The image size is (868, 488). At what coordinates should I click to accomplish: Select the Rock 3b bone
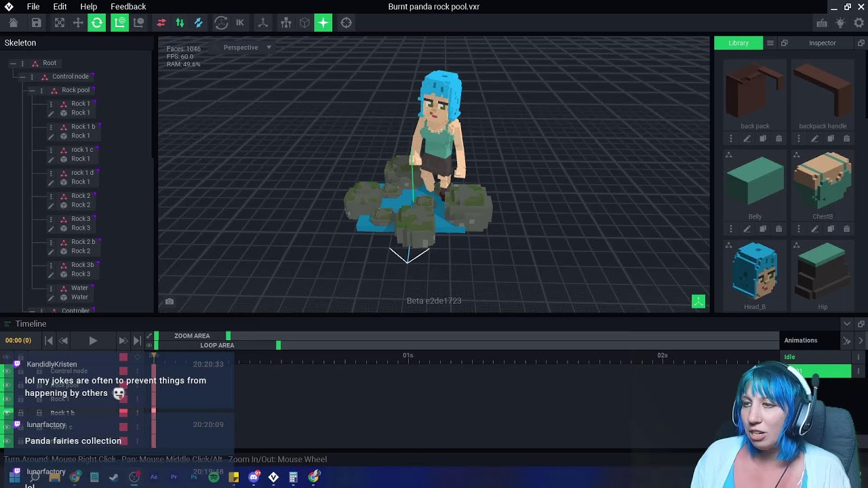point(82,265)
